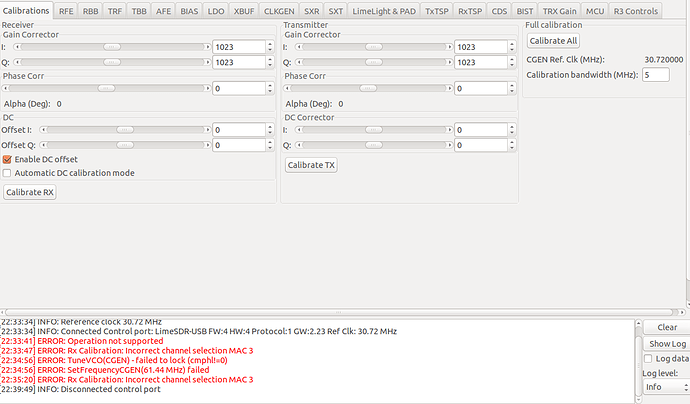The height and width of the screenshot is (404, 690).
Task: Go to the TBB tab
Action: coord(139,11)
